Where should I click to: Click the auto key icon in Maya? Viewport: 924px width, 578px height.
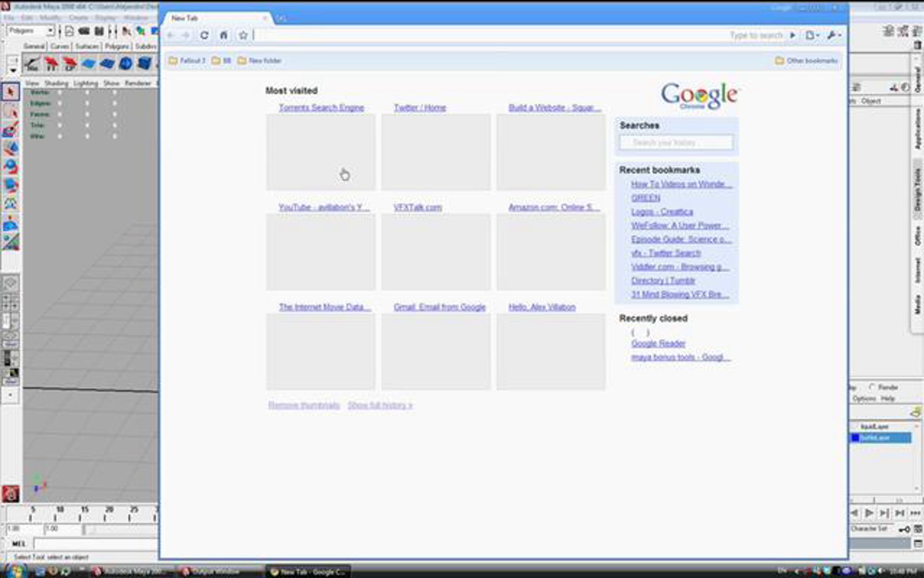pyautogui.click(x=904, y=529)
